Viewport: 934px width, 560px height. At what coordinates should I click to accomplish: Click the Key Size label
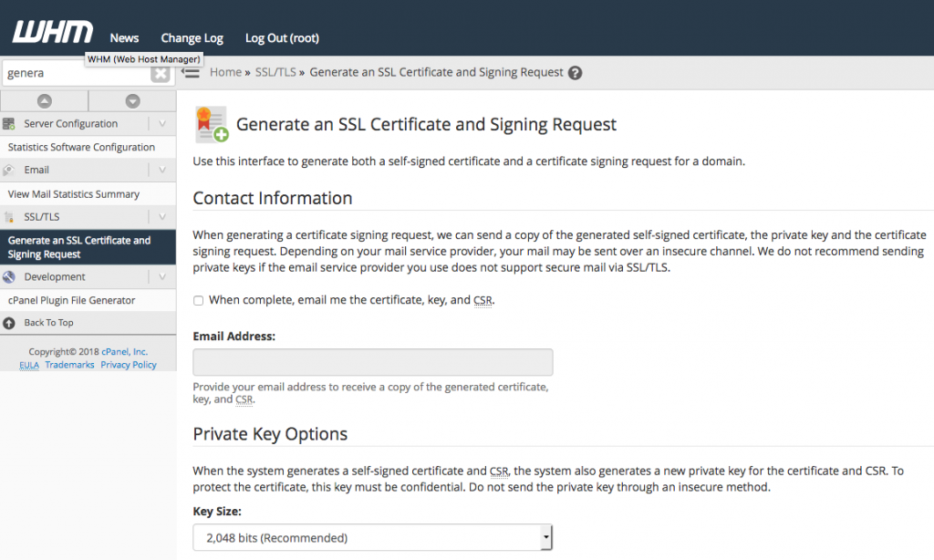(217, 511)
